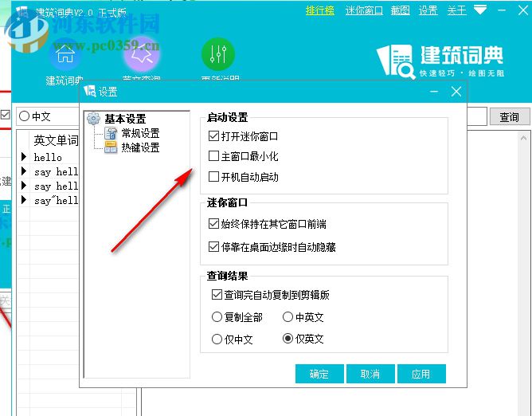Toggle 停靠在桌面边缘时自动隐藏 checkbox
Viewport: 532px width, 416px height.
[x=213, y=247]
